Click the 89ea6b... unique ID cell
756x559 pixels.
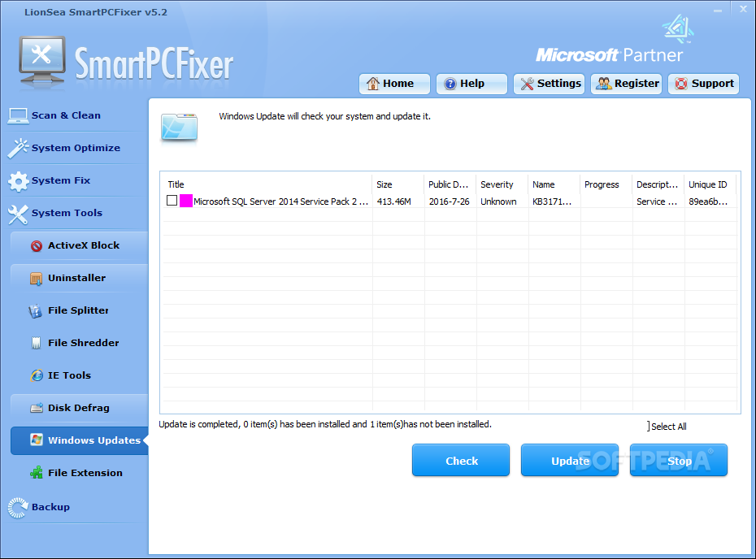coord(708,201)
